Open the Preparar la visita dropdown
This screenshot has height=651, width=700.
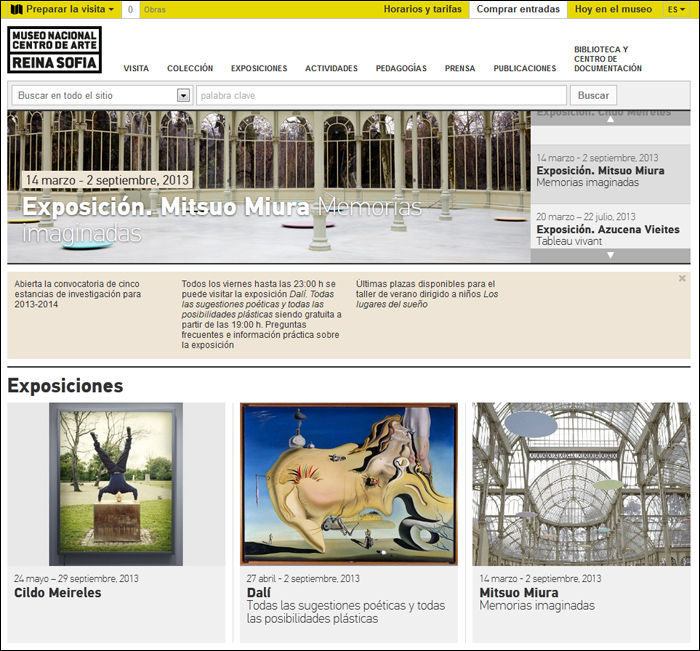[70, 9]
